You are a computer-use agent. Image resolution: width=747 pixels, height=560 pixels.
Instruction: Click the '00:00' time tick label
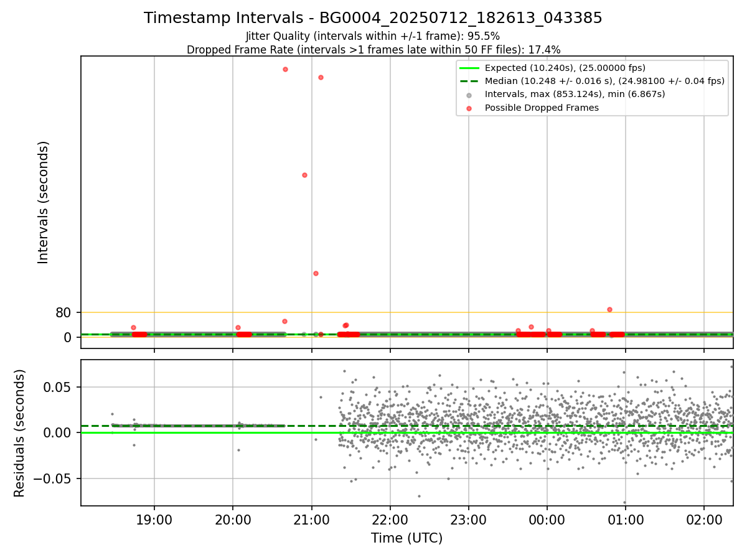547,520
